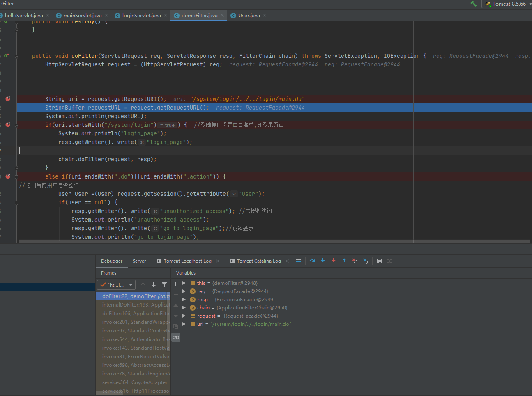
Task: Toggle the show-watches glasses icon in Variables
Action: coord(176,337)
